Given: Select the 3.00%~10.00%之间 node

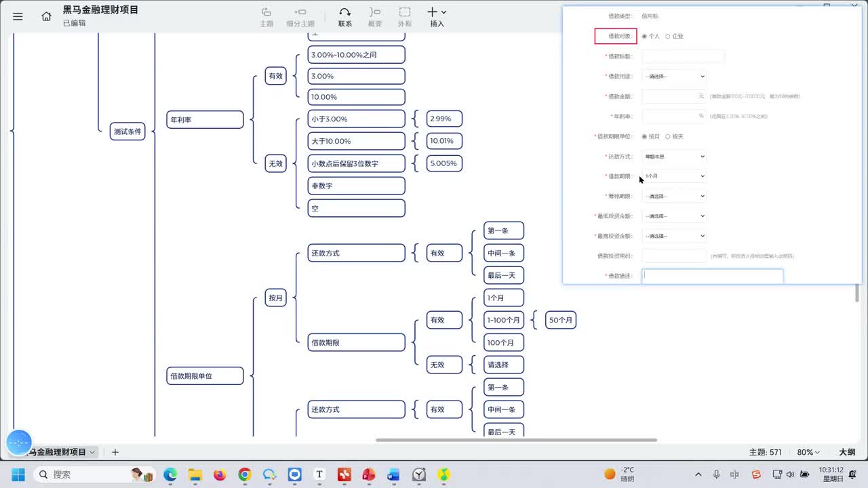Looking at the screenshot, I should coord(356,54).
